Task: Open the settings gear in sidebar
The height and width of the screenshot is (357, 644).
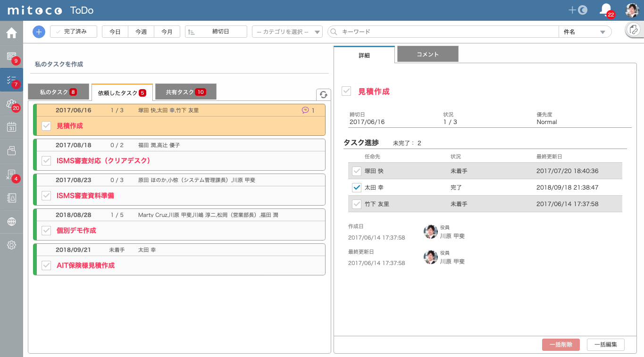Action: click(11, 245)
